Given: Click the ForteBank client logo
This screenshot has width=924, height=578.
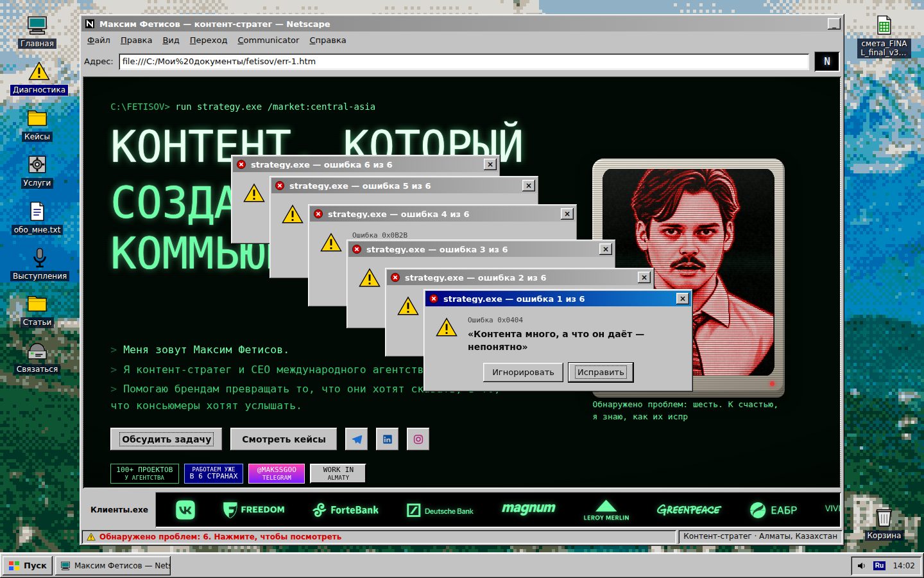Looking at the screenshot, I should coord(345,510).
